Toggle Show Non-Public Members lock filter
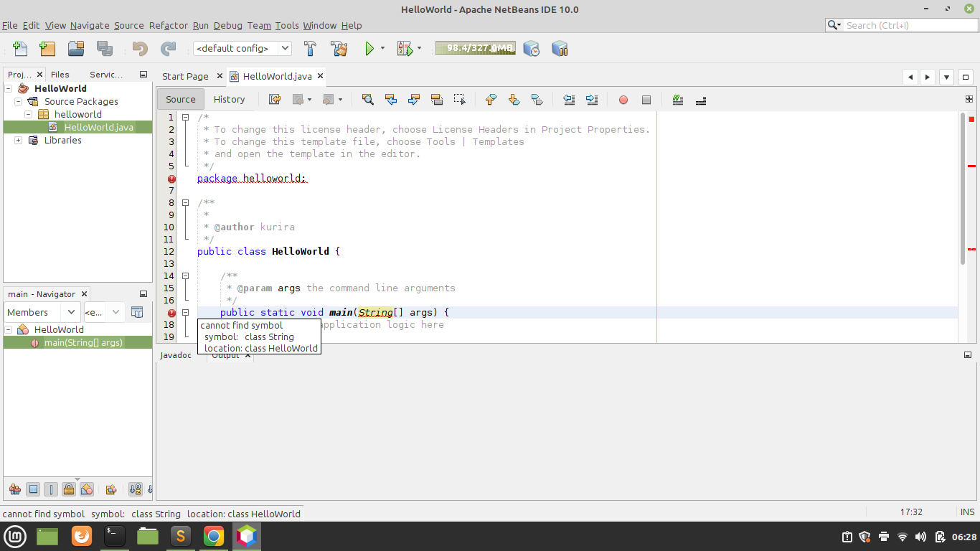The height and width of the screenshot is (551, 980). click(x=69, y=489)
